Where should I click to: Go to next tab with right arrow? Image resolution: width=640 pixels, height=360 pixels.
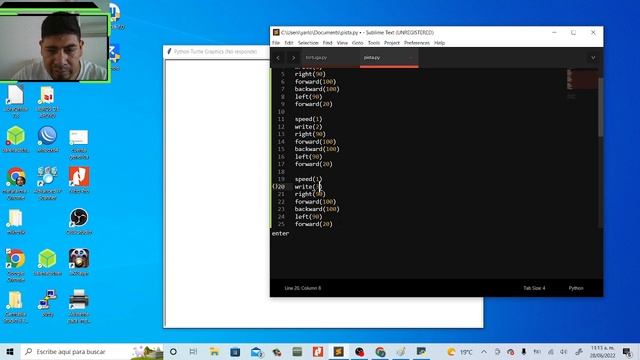293,58
